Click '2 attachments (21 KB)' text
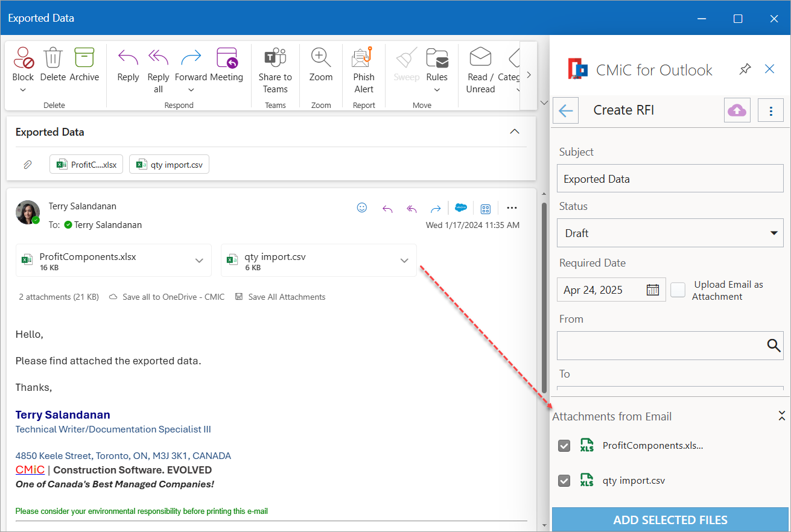 tap(59, 297)
